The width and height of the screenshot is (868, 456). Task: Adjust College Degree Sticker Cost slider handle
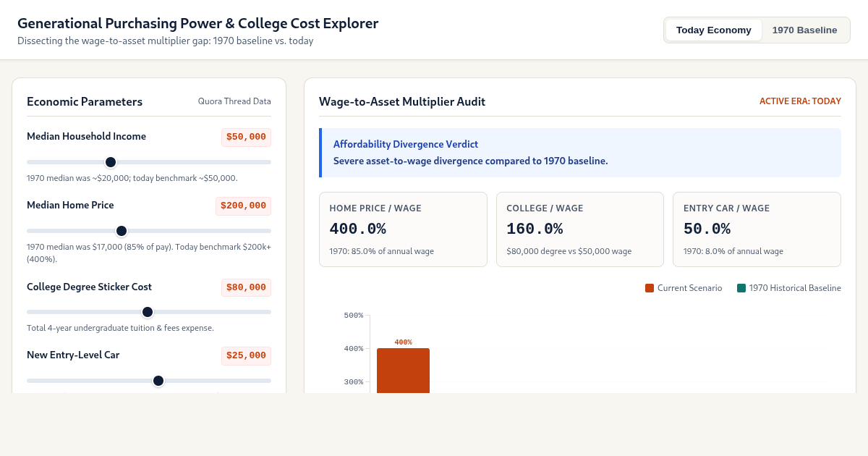[148, 312]
